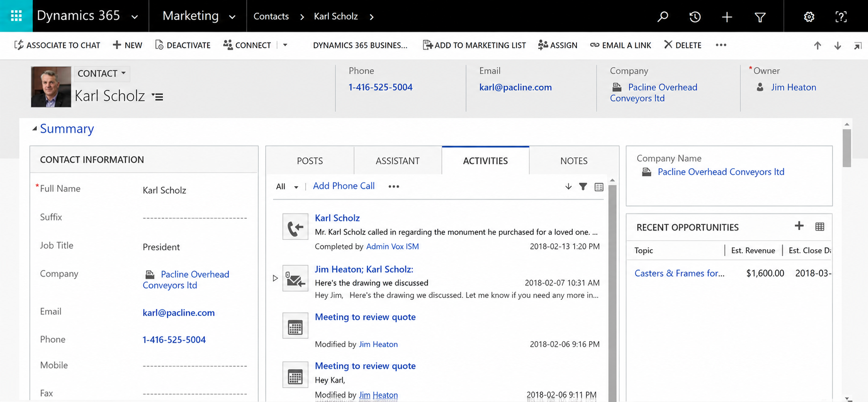Click Associate to Chat command

click(x=57, y=45)
